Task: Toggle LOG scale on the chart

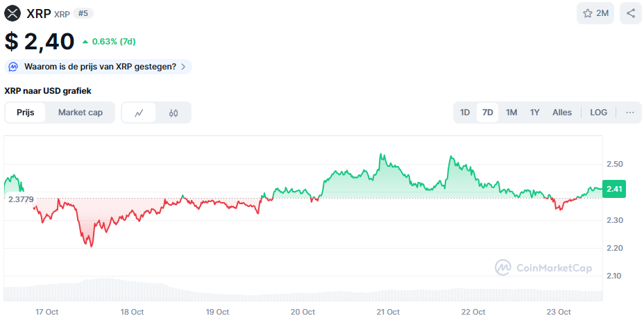Action: click(598, 113)
